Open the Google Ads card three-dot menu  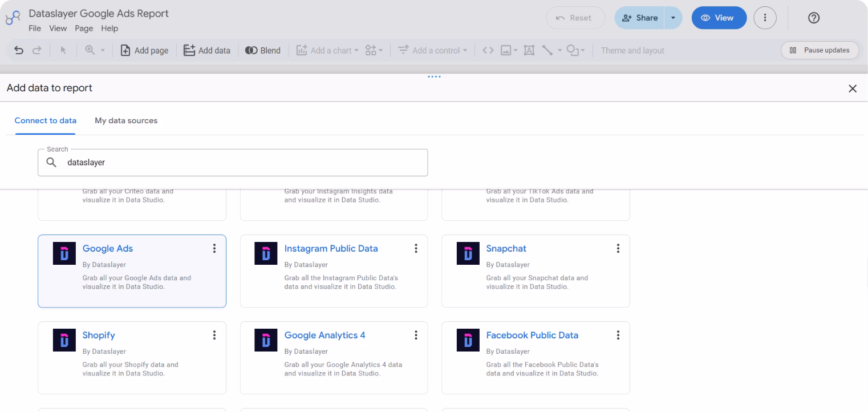pos(214,248)
